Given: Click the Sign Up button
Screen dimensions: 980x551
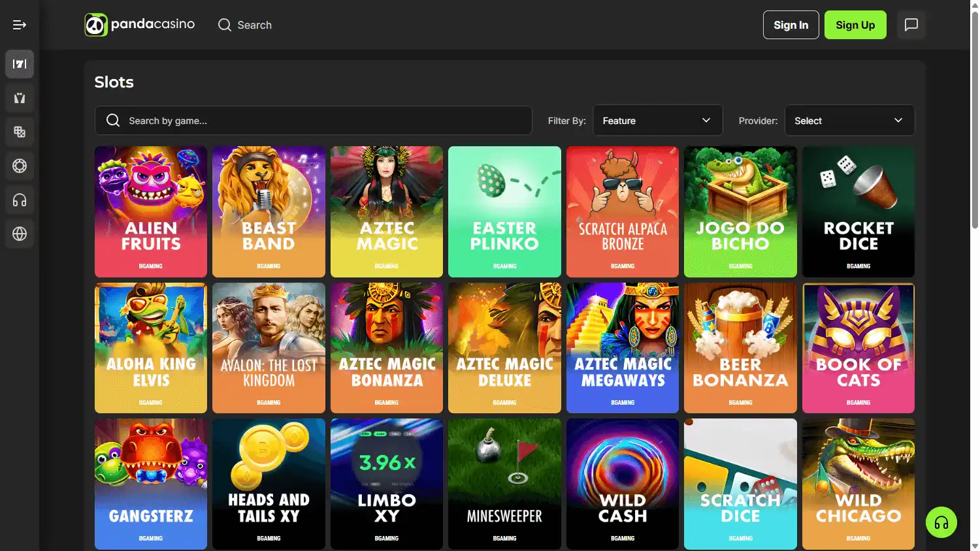Looking at the screenshot, I should 855,25.
